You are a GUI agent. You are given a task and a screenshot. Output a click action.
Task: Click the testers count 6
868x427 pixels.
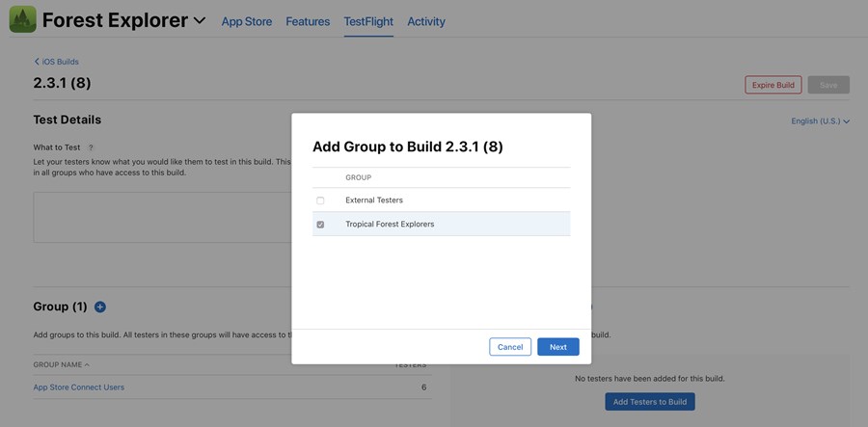(424, 387)
